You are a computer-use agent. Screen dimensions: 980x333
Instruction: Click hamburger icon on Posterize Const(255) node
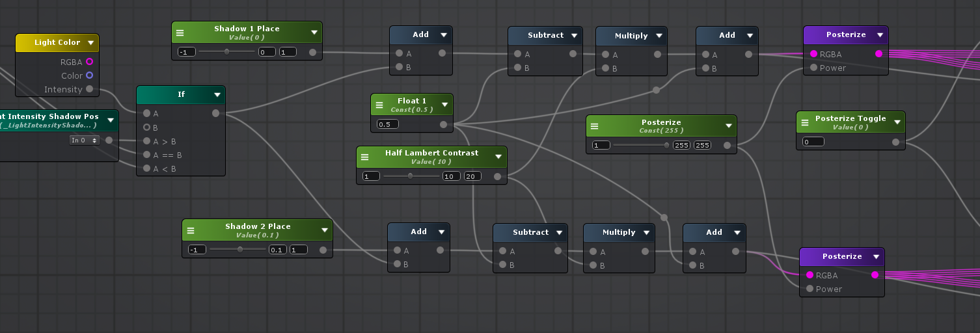coord(595,126)
